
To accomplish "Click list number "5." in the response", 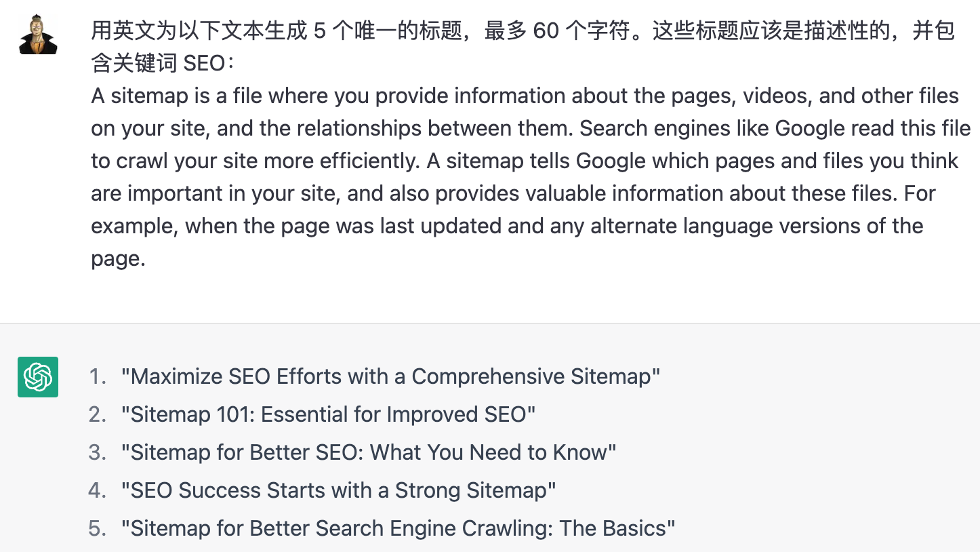I will [x=98, y=528].
